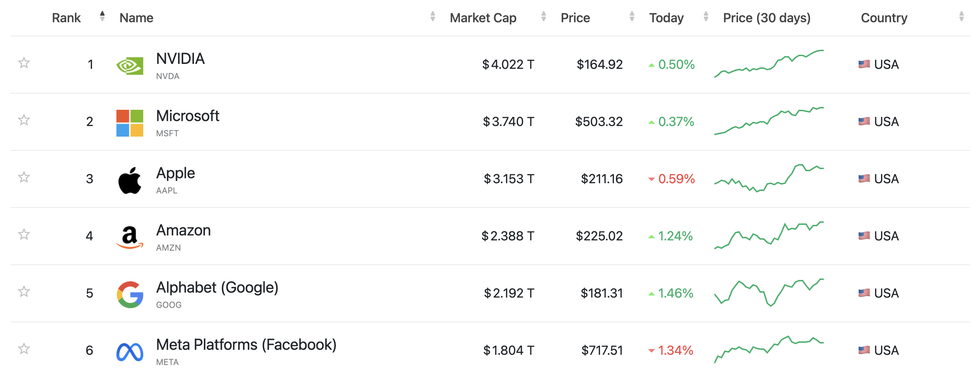
Task: Click Amazon's 30-day price sparkline chart
Action: point(769,235)
